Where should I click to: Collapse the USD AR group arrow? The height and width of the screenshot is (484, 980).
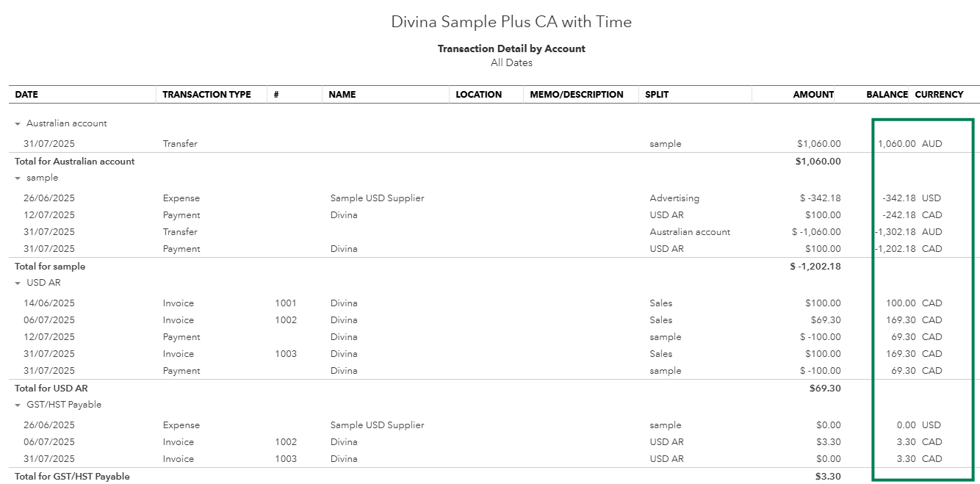tap(18, 283)
